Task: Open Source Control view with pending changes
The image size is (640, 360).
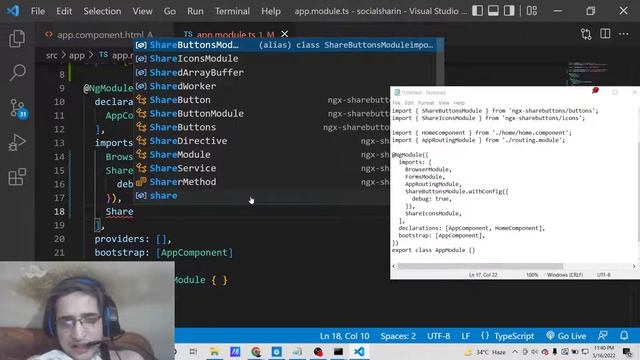Action: click(x=18, y=108)
